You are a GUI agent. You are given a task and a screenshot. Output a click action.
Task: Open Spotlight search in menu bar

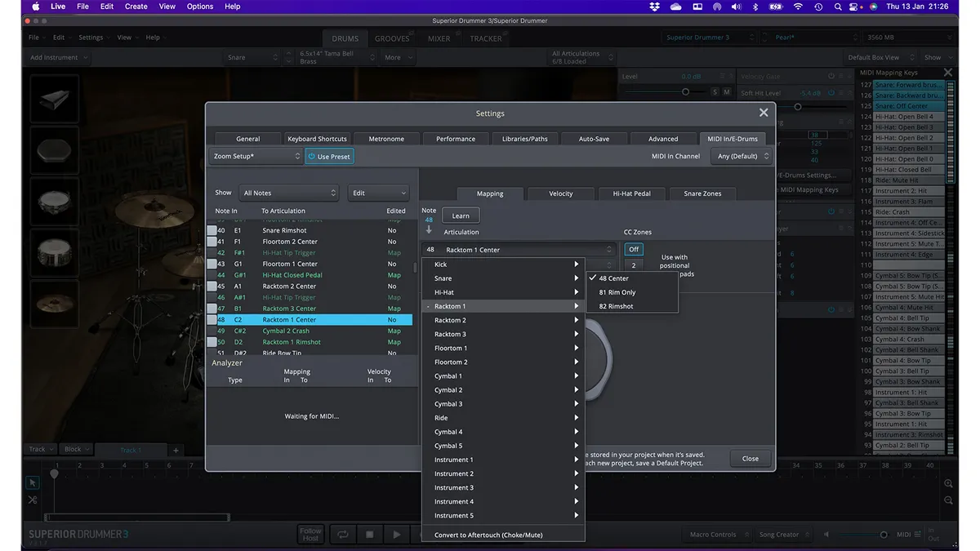pos(836,7)
